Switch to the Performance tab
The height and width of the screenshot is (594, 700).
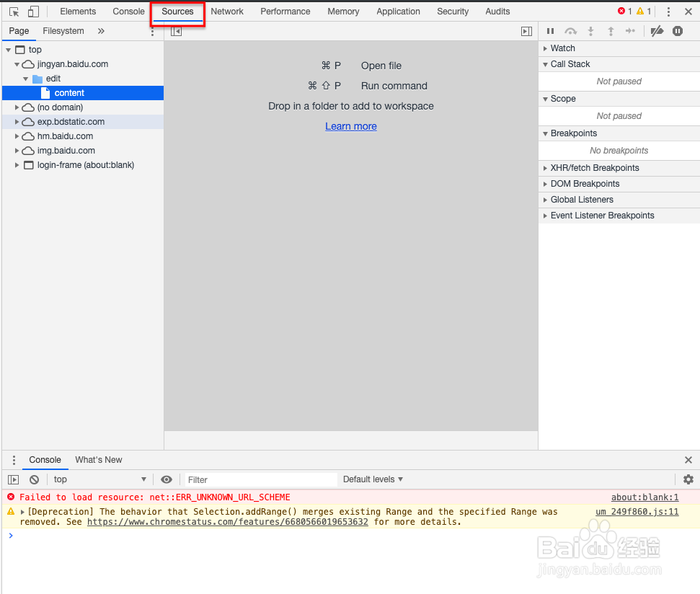coord(285,12)
